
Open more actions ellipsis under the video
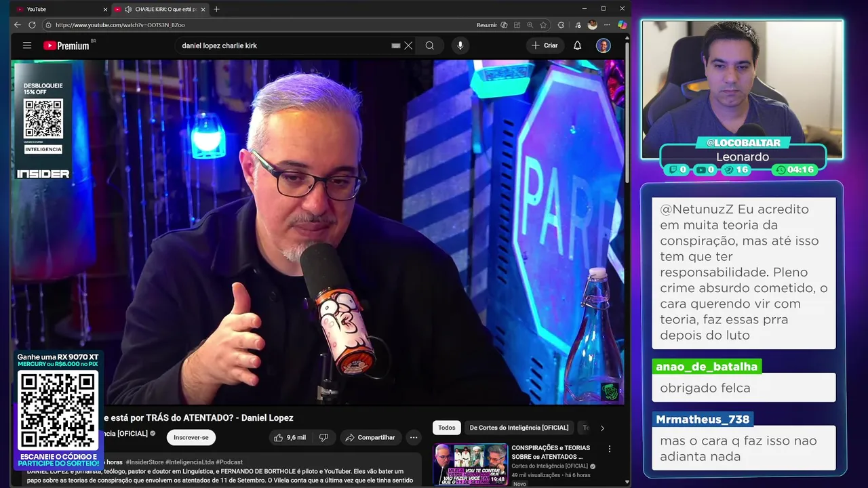(414, 438)
